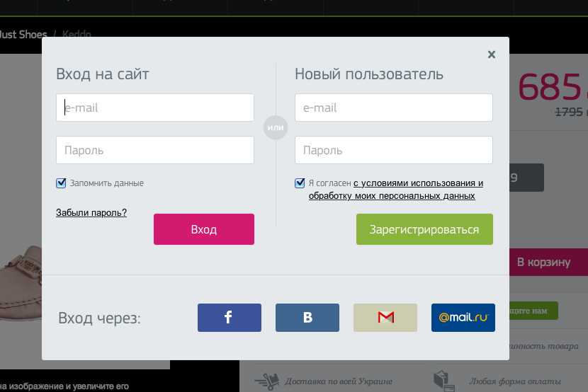The width and height of the screenshot is (588, 392).
Task: Toggle the 'Я согласен' terms checkbox
Action: pos(300,183)
